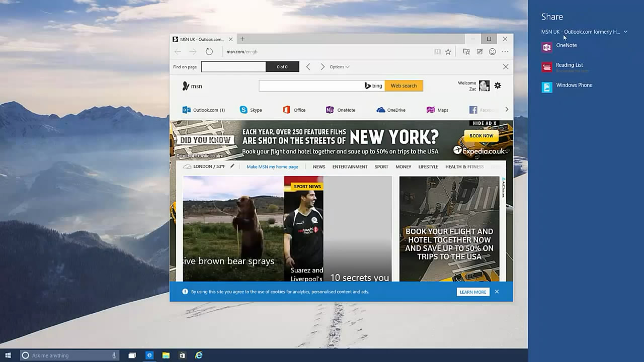Click LEARN MORE on the cookies banner
Image resolution: width=644 pixels, height=362 pixels.
[x=472, y=292]
